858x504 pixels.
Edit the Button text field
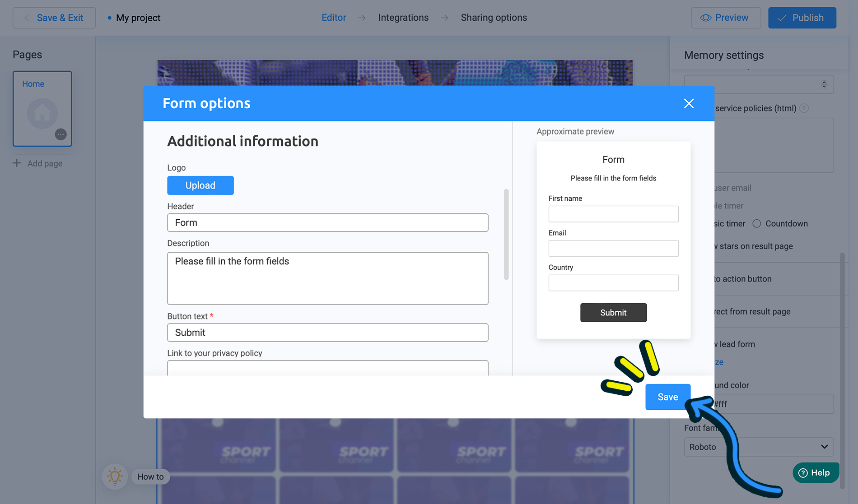pyautogui.click(x=328, y=333)
